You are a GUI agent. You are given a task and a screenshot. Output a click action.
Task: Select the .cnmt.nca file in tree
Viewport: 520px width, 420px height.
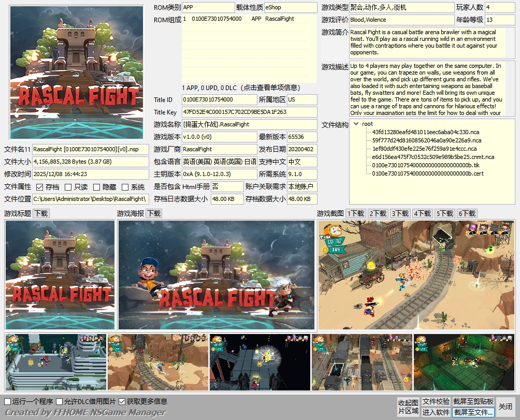[432, 157]
